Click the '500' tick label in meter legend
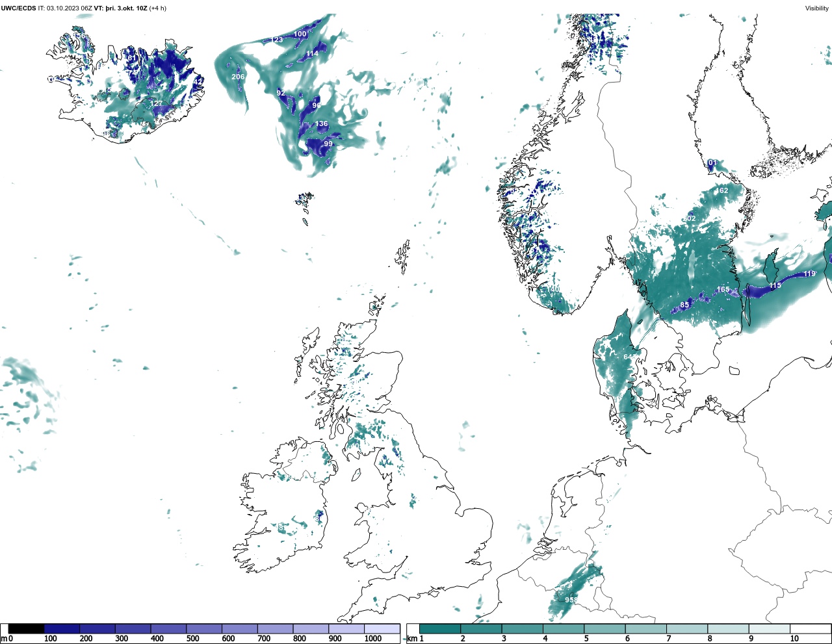This screenshot has width=832, height=644. 192,639
